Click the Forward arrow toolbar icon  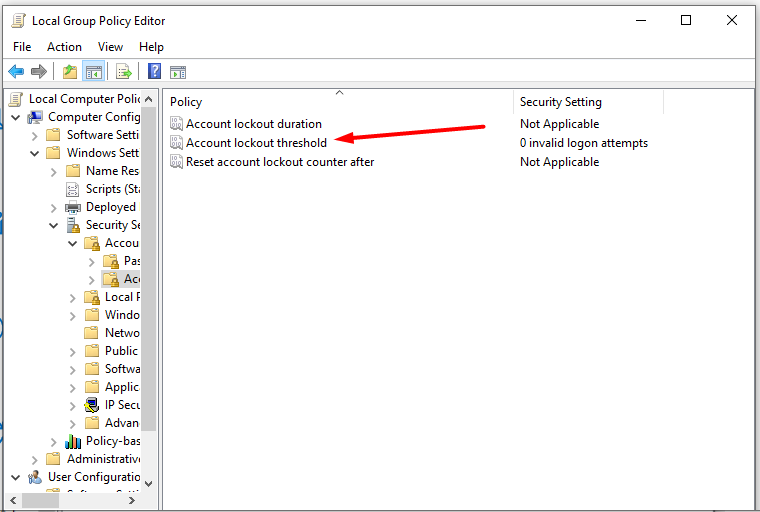pyautogui.click(x=39, y=72)
